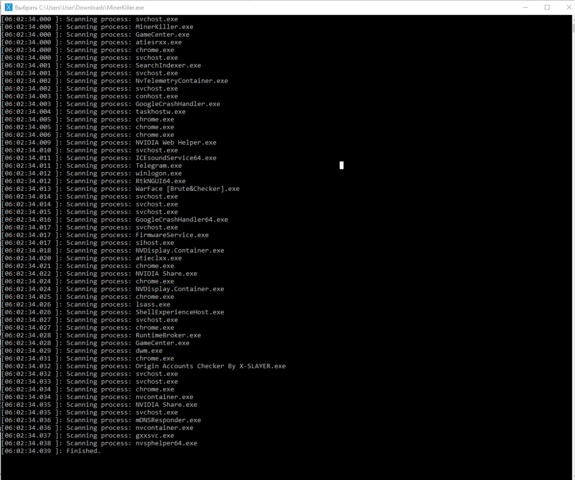
Task: Click the 'FirmwareService.exe' process entry
Action: pyautogui.click(x=172, y=235)
